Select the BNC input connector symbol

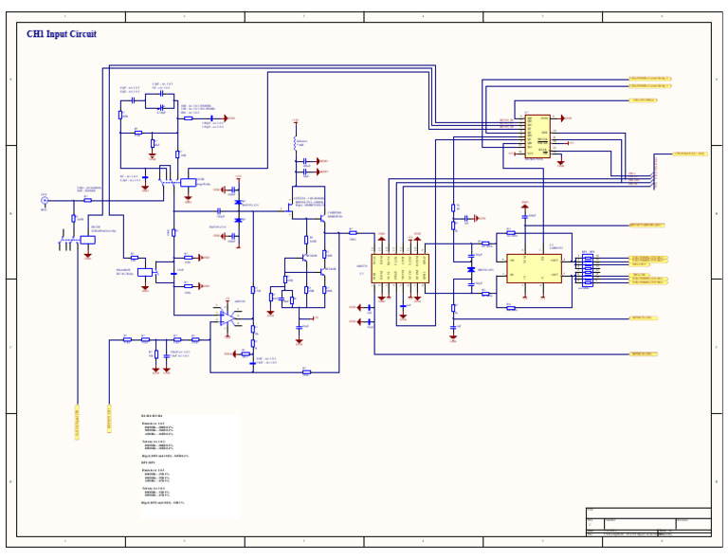(45, 201)
